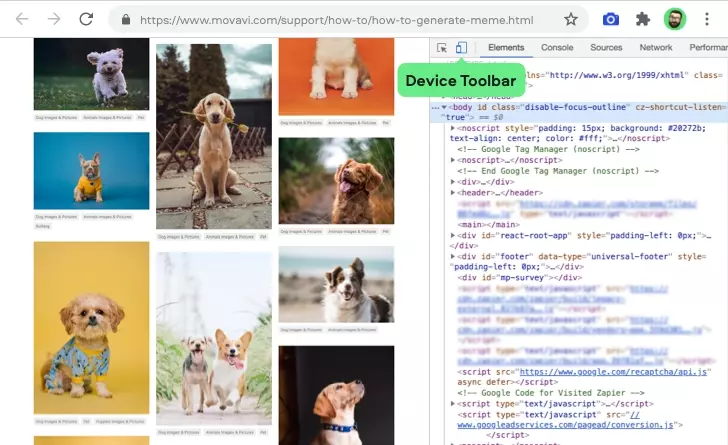Click the browser forward arrow

pyautogui.click(x=54, y=19)
